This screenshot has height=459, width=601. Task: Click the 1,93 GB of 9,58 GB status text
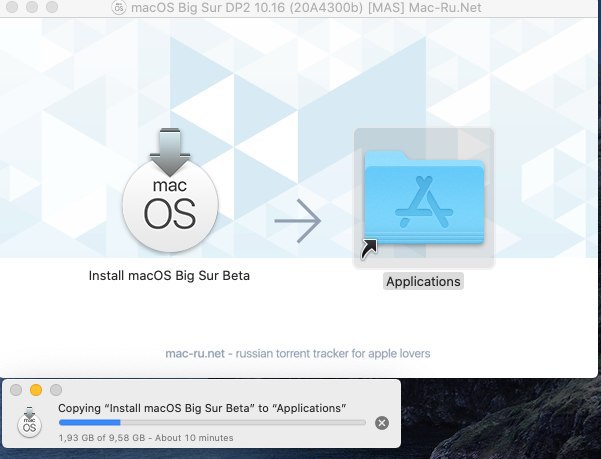[x=146, y=438]
